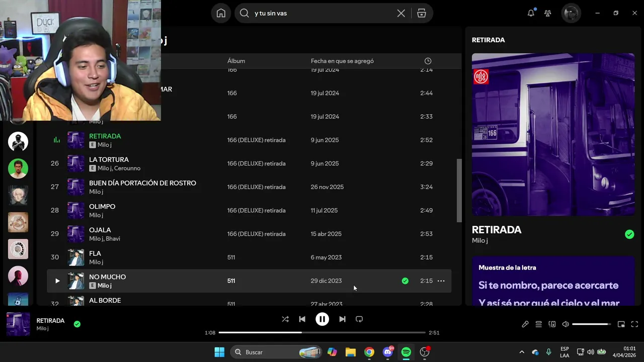This screenshot has width=644, height=362.
Task: Click the OLIMPO song title
Action: 102,207
